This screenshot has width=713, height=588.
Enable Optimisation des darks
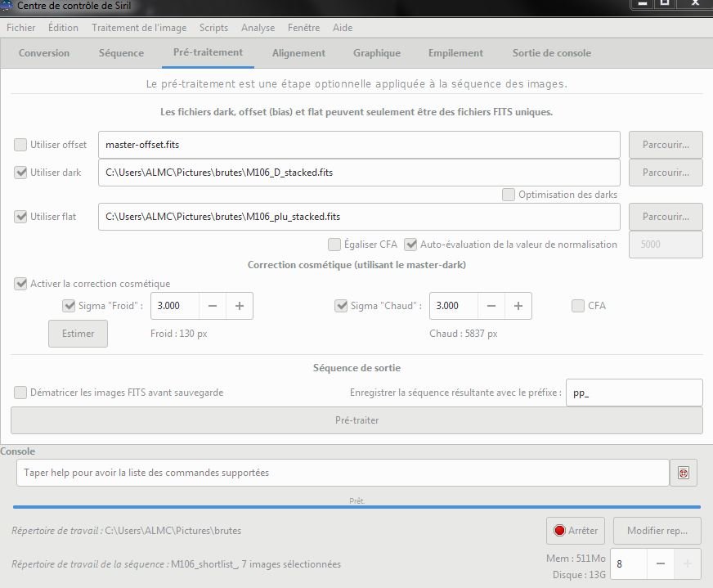[x=509, y=195]
